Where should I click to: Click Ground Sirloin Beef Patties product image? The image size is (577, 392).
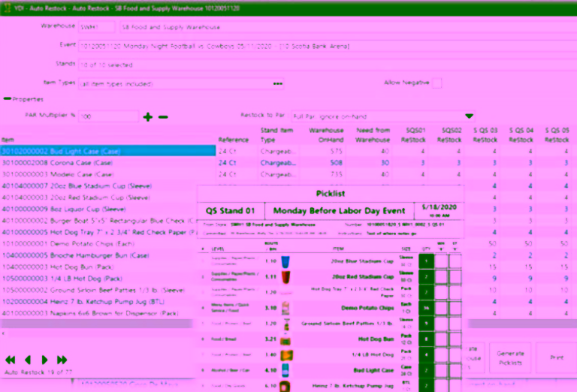pos(286,324)
